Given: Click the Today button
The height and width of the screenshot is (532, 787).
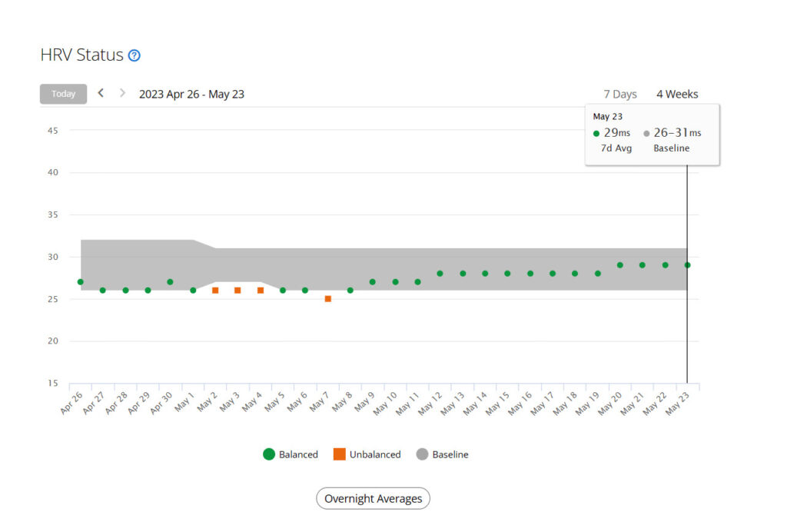Looking at the screenshot, I should click(x=63, y=93).
